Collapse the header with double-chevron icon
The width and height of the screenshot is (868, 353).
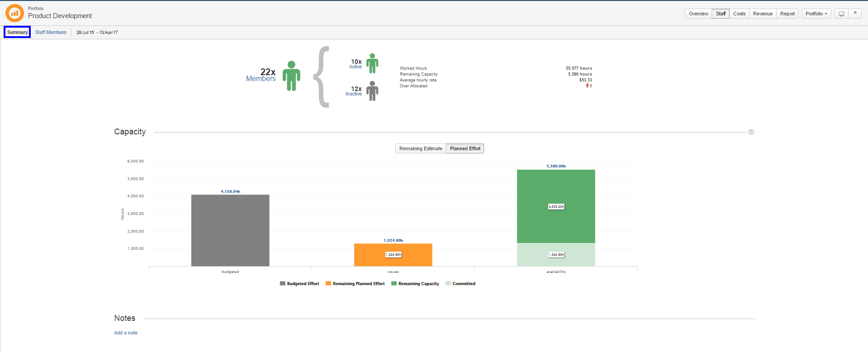click(855, 13)
